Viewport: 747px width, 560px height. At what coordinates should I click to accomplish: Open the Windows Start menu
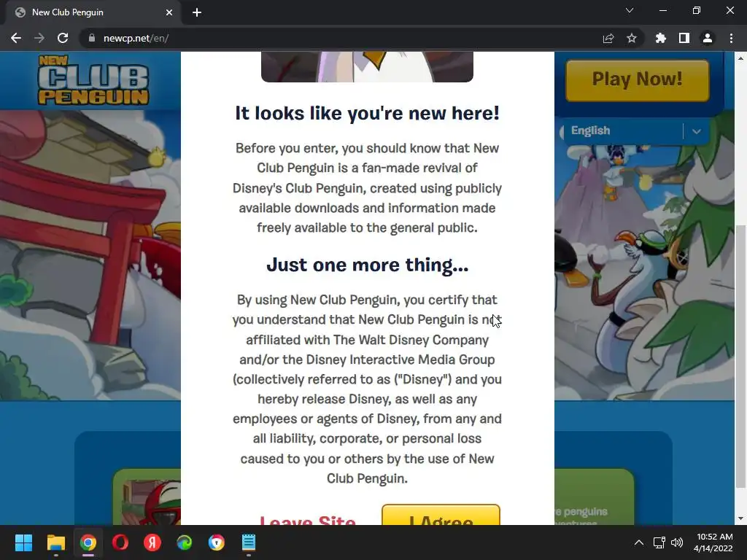(23, 542)
